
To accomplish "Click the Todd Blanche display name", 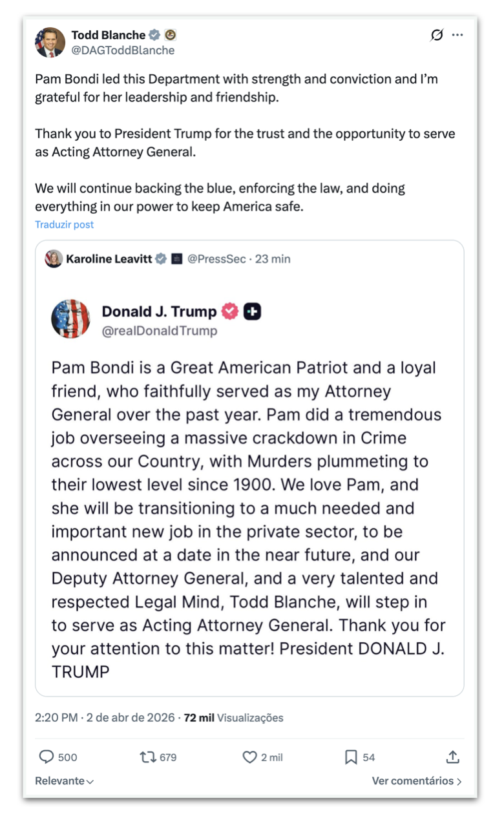I will [x=108, y=35].
